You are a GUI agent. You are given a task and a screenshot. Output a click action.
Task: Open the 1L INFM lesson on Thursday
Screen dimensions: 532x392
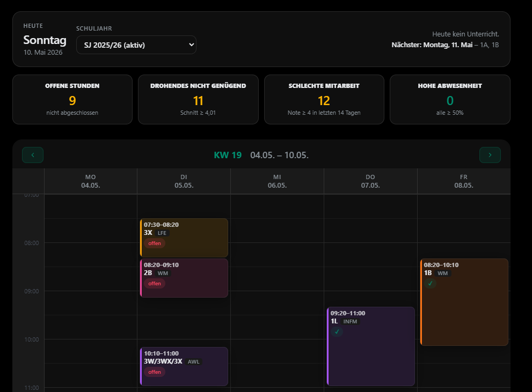tap(370, 346)
